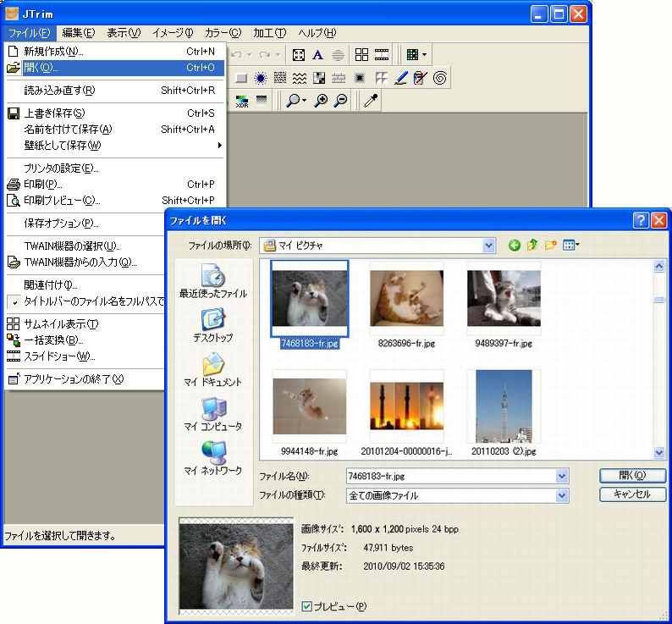Open the 編集(E) menu

[x=79, y=32]
